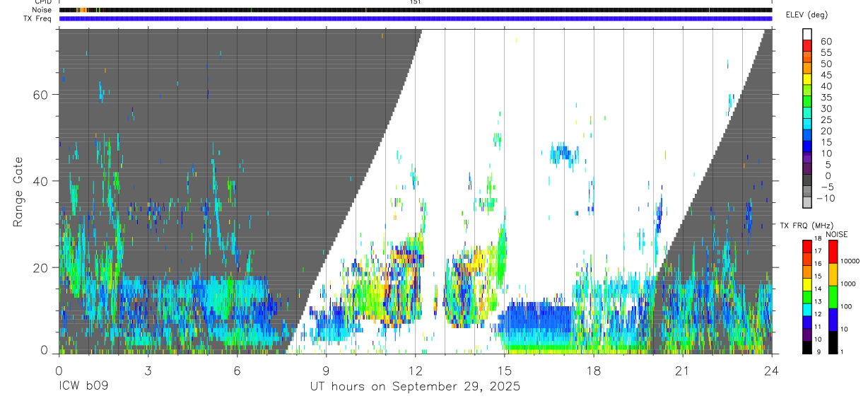Select the black segment of TX FRQ bar
This screenshot has height=401, width=868.
[808, 347]
